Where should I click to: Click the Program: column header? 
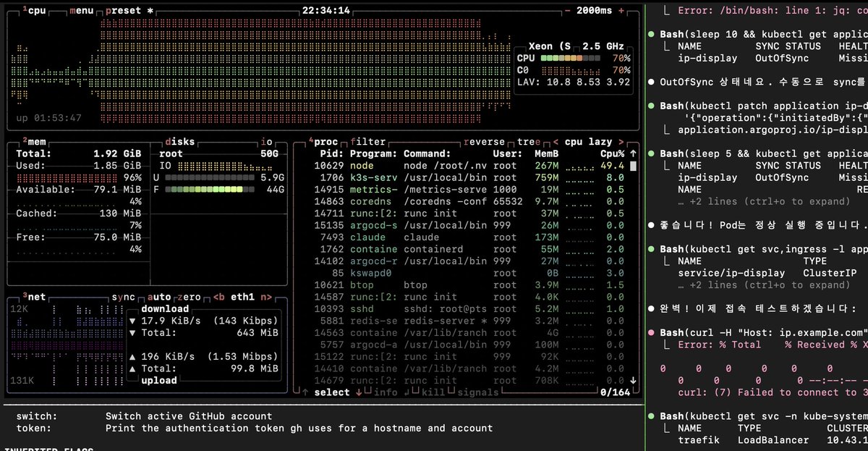click(373, 153)
